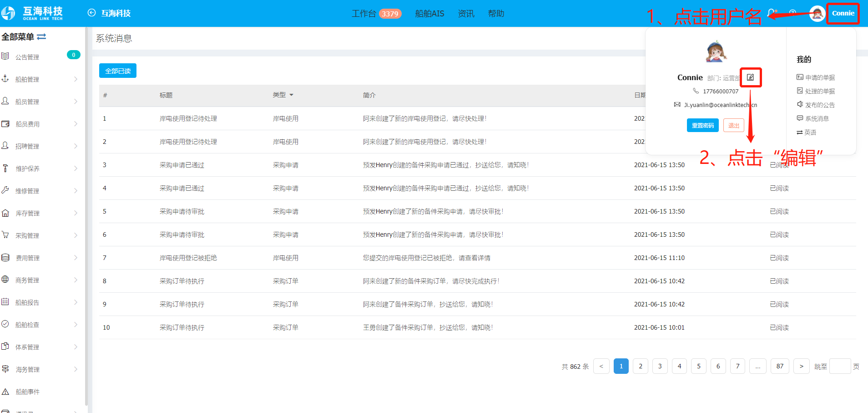Go to page 87
This screenshot has height=413, width=868.
coord(780,366)
